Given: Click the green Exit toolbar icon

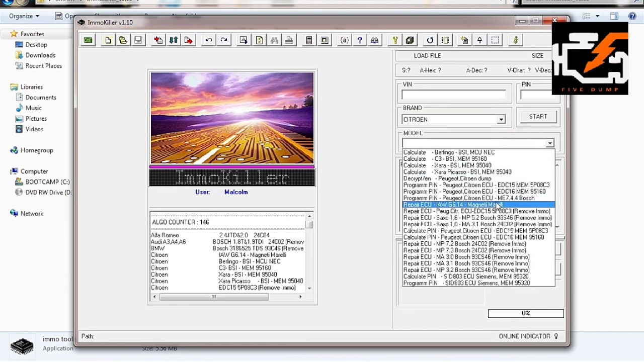Looking at the screenshot, I should (88, 40).
